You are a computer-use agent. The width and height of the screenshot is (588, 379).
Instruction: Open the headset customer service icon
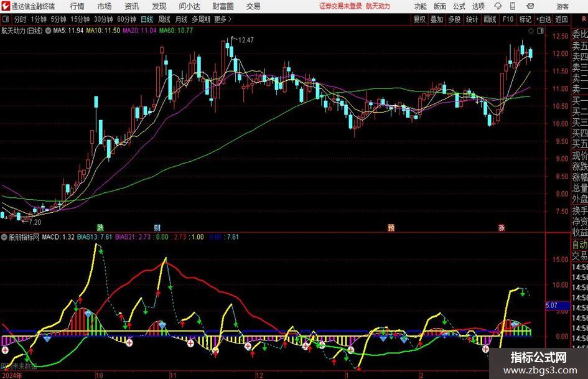498,6
